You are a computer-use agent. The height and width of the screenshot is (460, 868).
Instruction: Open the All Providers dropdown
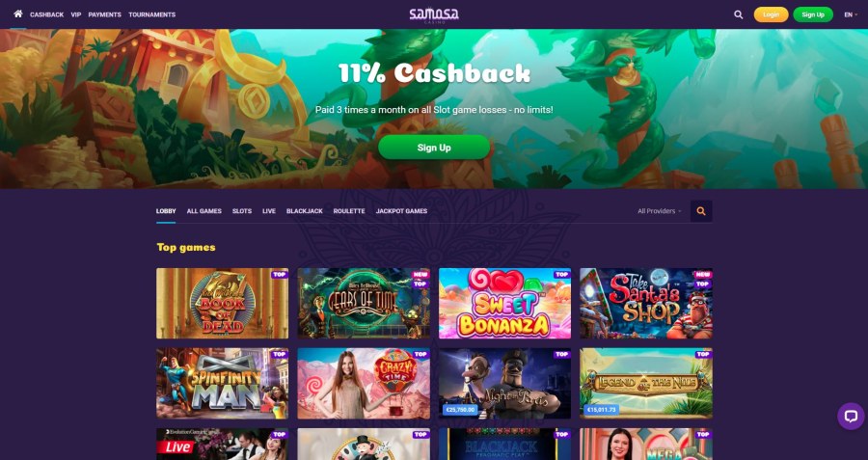click(x=660, y=211)
